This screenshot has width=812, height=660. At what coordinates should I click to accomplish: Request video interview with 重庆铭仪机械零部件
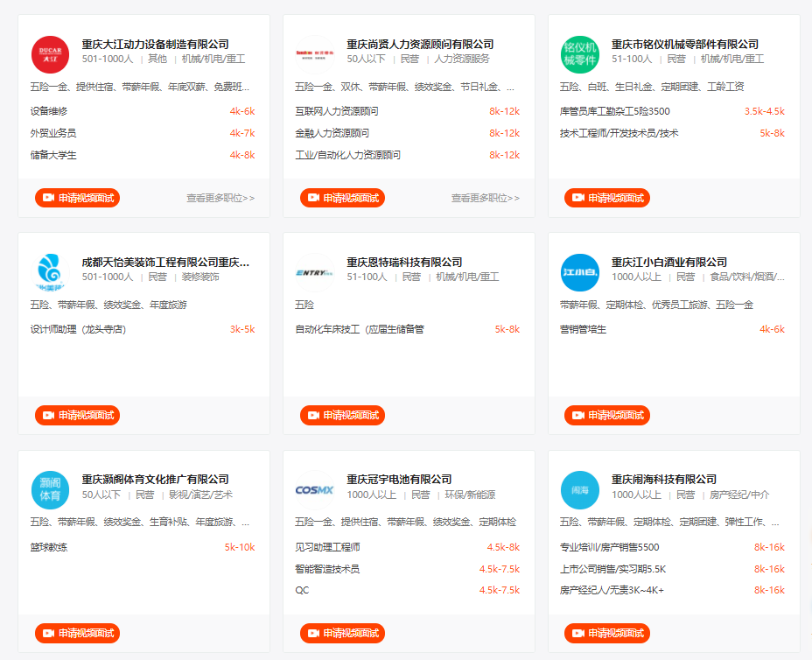(606, 198)
